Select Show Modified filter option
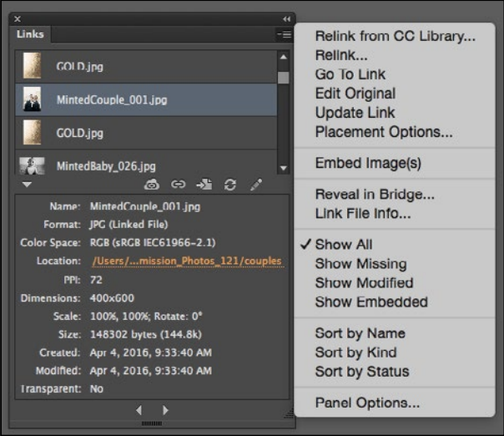504x436 pixels. tap(364, 283)
